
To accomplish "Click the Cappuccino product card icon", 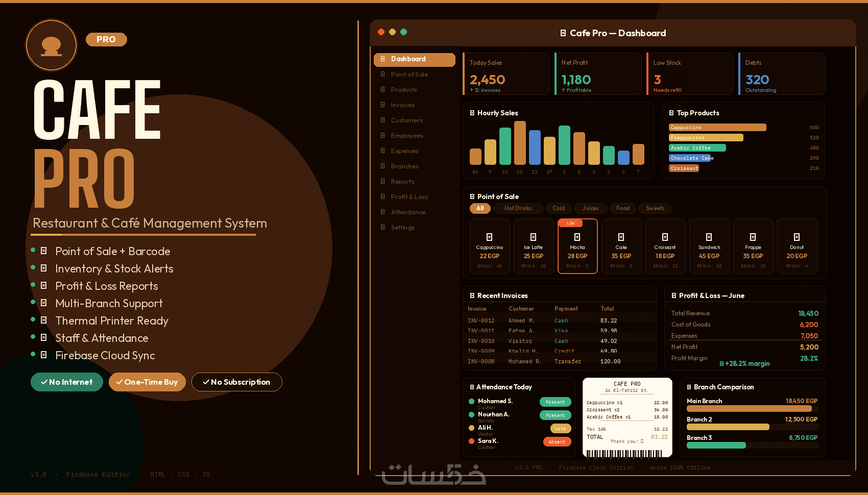I will pyautogui.click(x=489, y=237).
